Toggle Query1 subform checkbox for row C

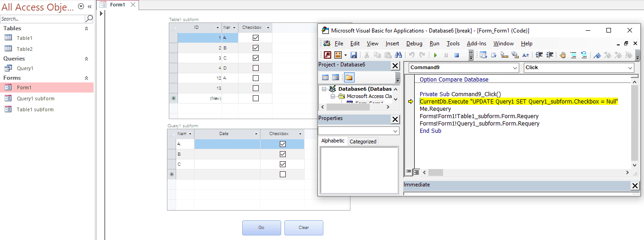(x=283, y=164)
